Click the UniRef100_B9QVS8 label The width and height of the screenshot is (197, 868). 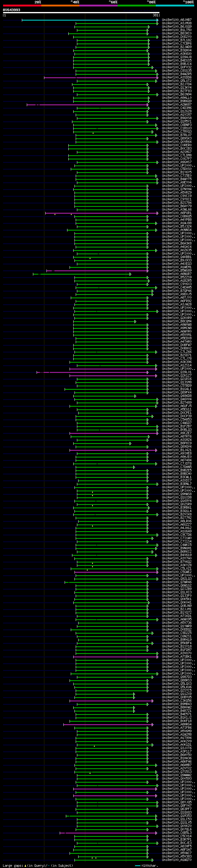[x=177, y=118]
